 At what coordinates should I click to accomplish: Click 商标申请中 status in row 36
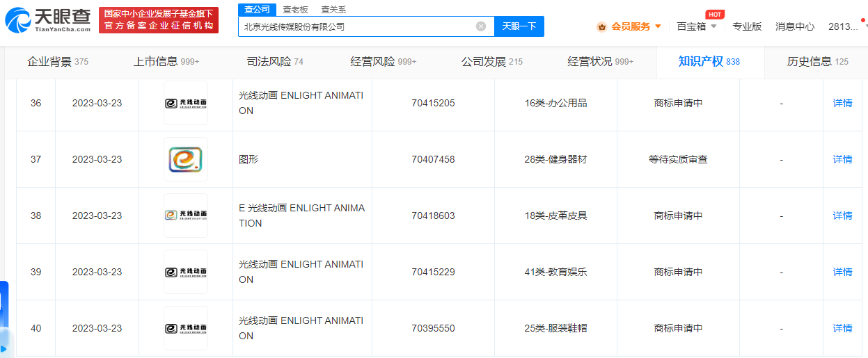[x=678, y=103]
